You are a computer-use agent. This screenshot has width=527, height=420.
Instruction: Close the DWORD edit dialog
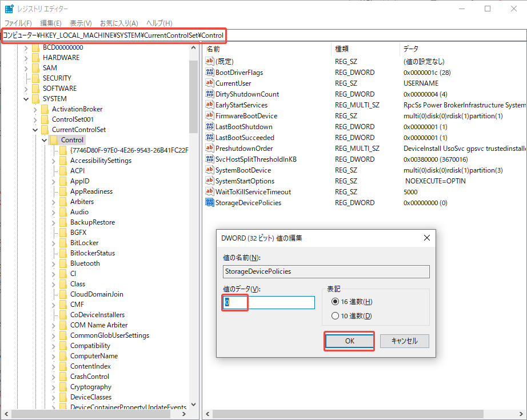[x=427, y=238]
